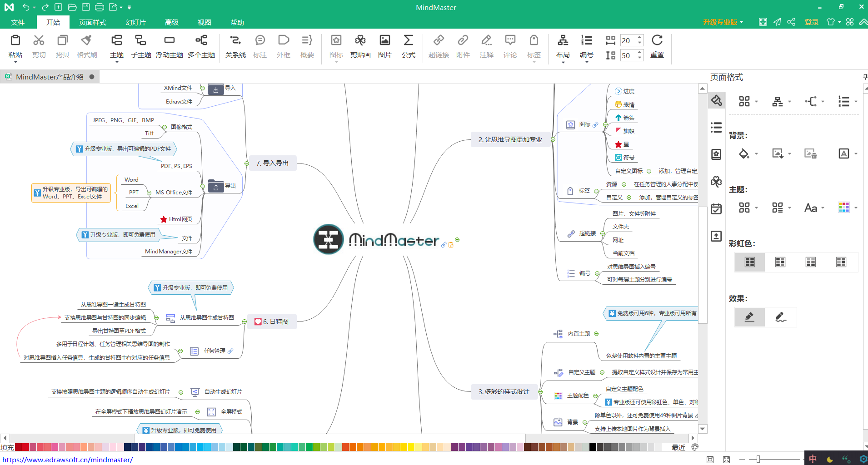This screenshot has width=868, height=465.
Task: Open the 文件 menu
Action: tap(18, 22)
